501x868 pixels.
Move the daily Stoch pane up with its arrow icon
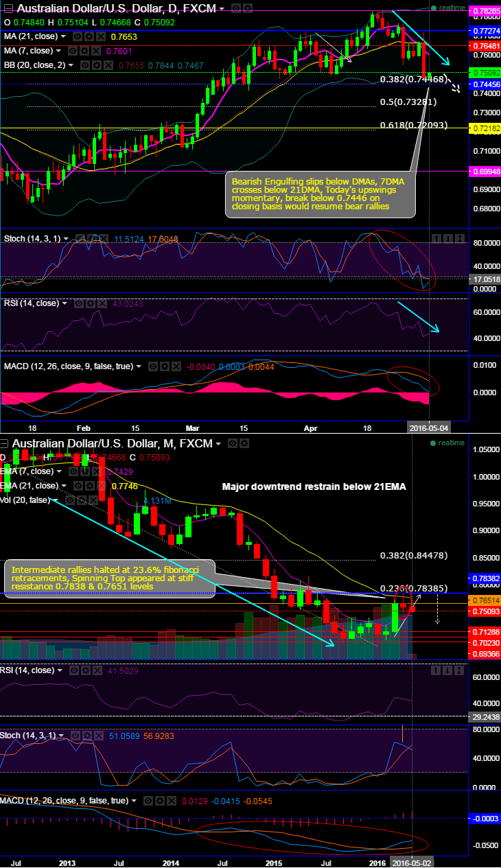pyautogui.click(x=436, y=238)
